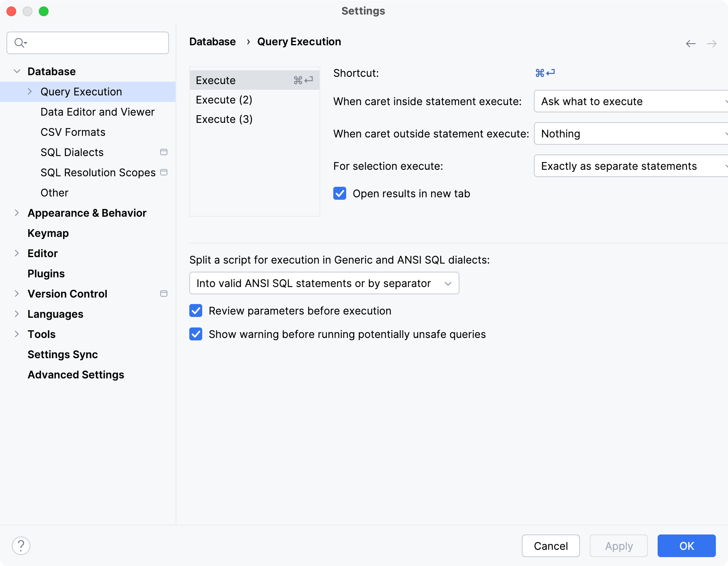
Task: Click the help question mark icon
Action: coord(21,546)
